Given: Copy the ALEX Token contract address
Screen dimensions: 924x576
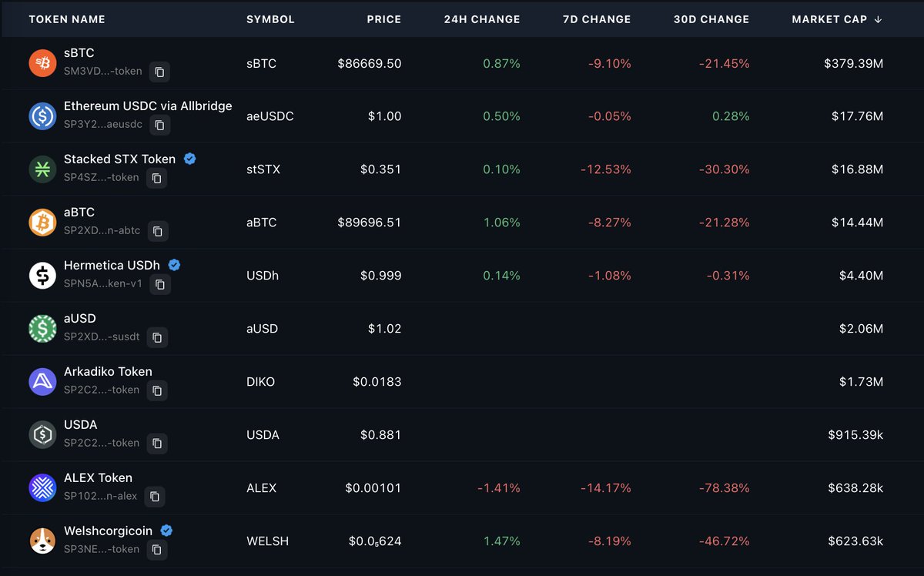Looking at the screenshot, I should click(x=155, y=497).
